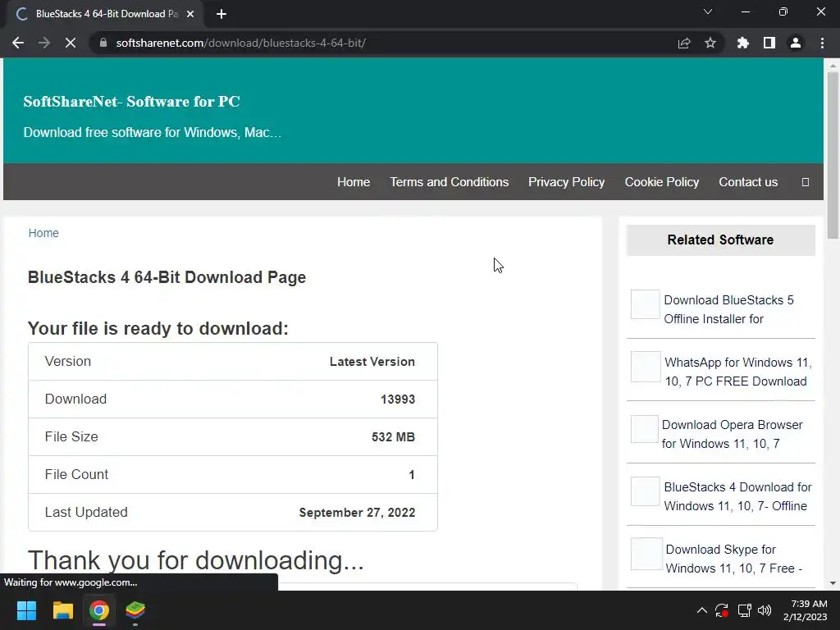
Task: Open Terms and Conditions menu item
Action: [450, 182]
